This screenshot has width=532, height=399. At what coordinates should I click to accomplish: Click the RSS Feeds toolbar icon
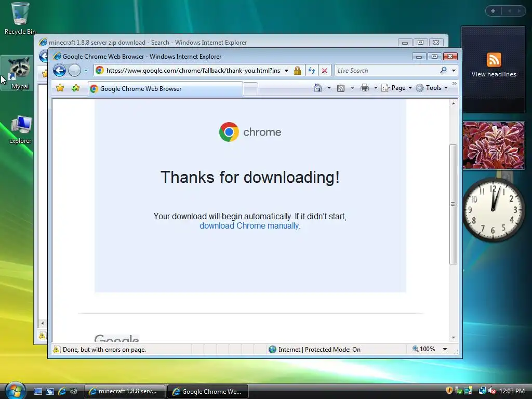(x=341, y=88)
